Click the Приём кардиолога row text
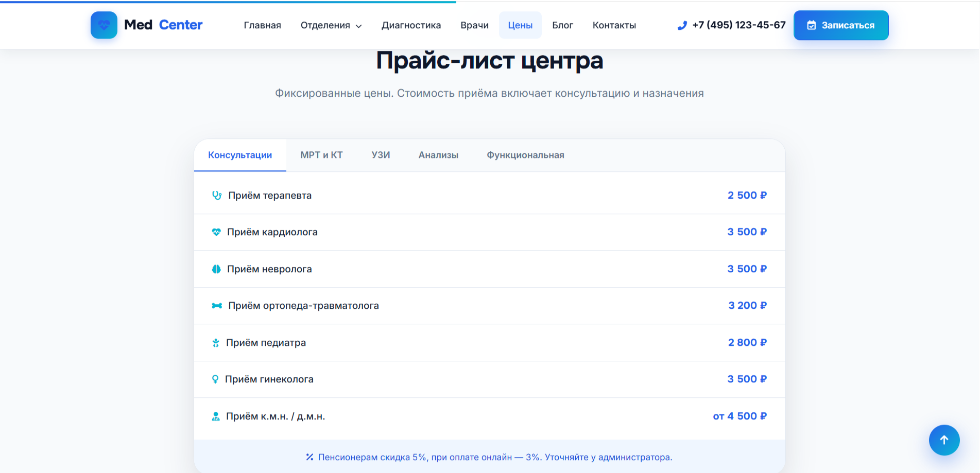The width and height of the screenshot is (980, 473). pyautogui.click(x=272, y=232)
